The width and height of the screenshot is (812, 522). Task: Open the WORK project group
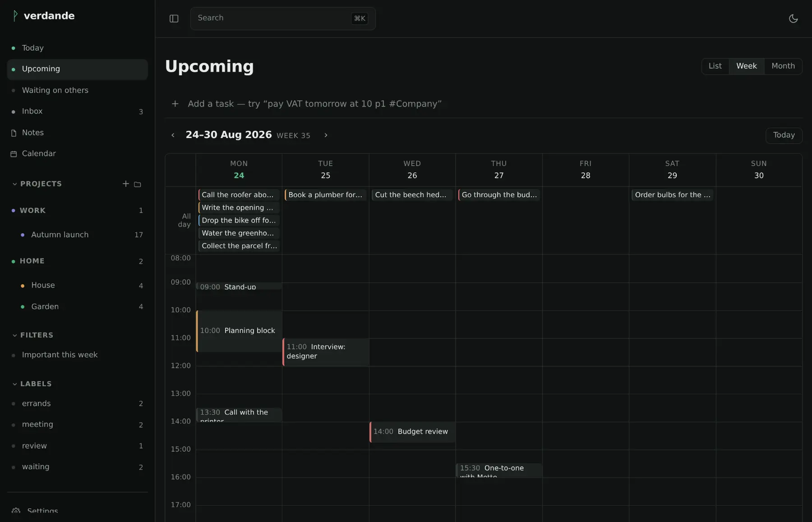(78, 210)
